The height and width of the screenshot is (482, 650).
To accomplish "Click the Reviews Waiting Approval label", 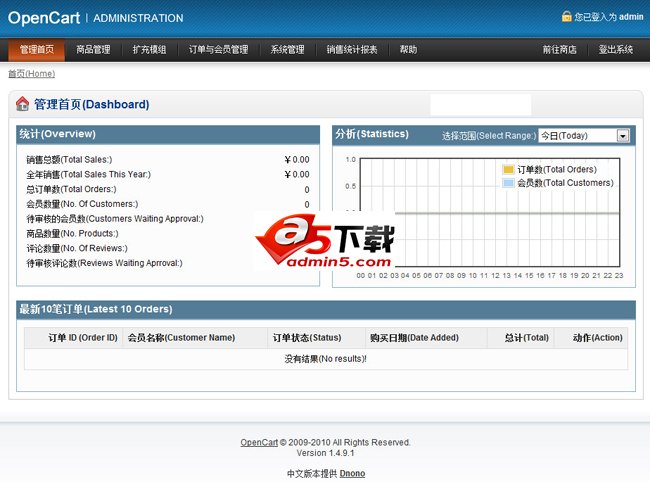I will click(104, 263).
